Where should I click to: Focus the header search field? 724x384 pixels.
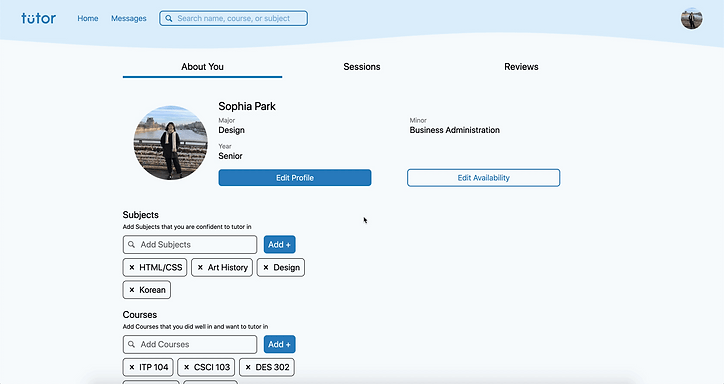point(233,18)
